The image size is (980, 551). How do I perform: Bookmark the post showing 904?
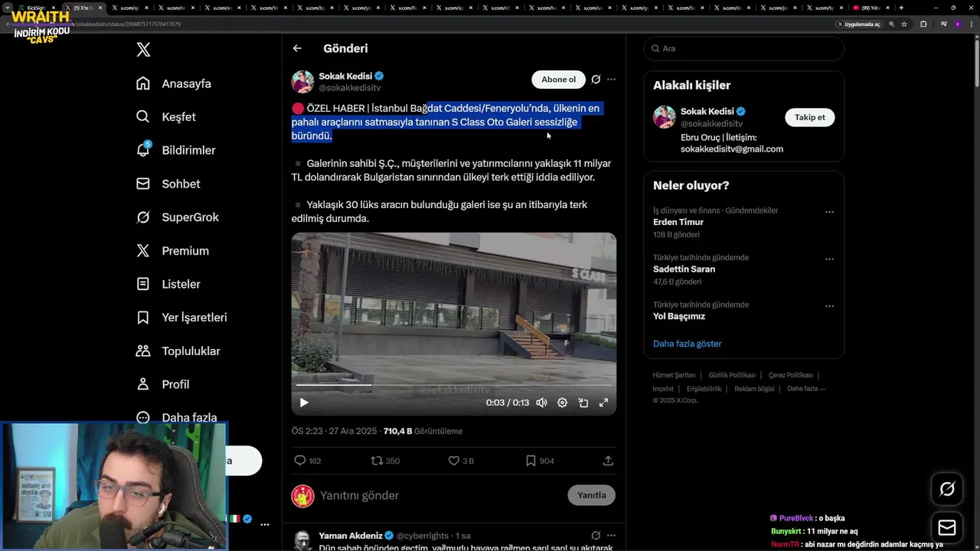(x=531, y=461)
